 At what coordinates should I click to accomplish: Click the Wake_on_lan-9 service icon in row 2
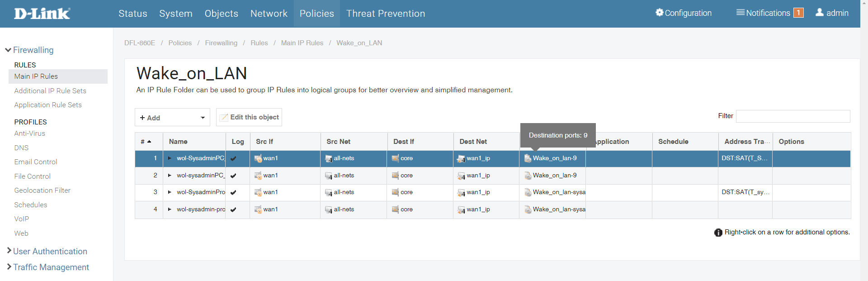tap(528, 176)
